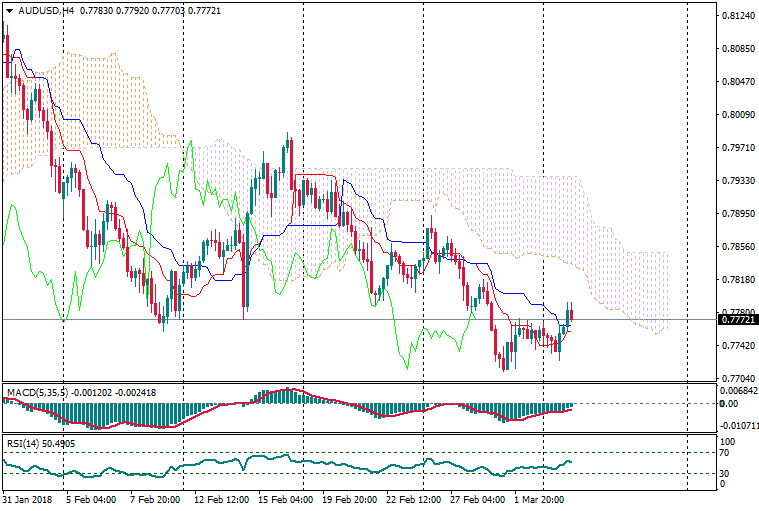Click the MACD 0.006842 scale value
The height and width of the screenshot is (511, 759).
(x=739, y=391)
